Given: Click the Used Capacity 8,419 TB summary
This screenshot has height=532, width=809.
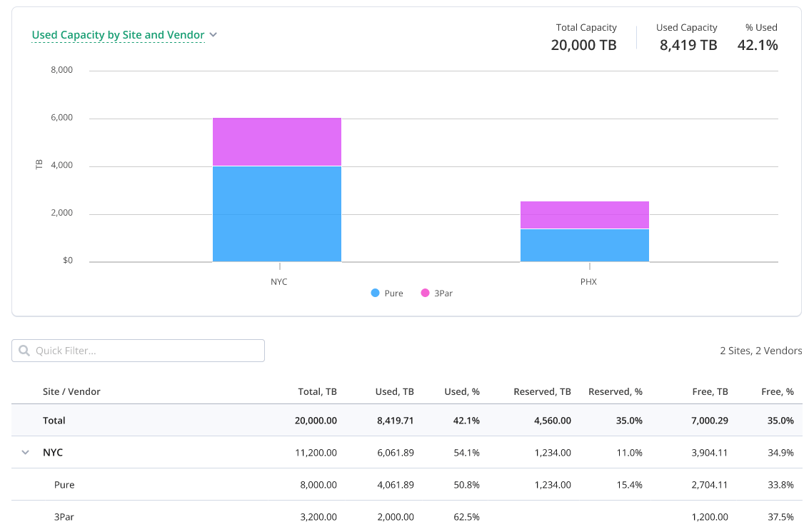Looking at the screenshot, I should click(687, 38).
